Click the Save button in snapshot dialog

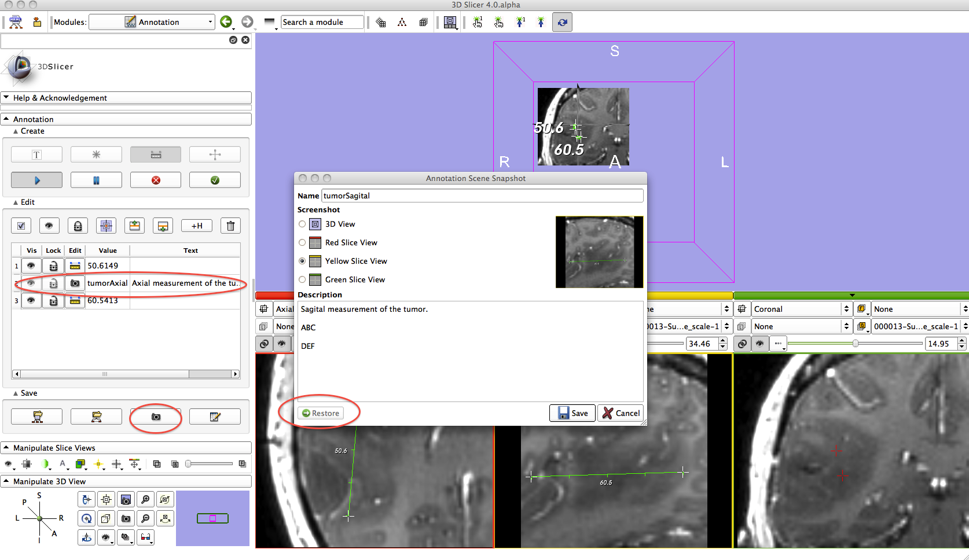(x=572, y=413)
